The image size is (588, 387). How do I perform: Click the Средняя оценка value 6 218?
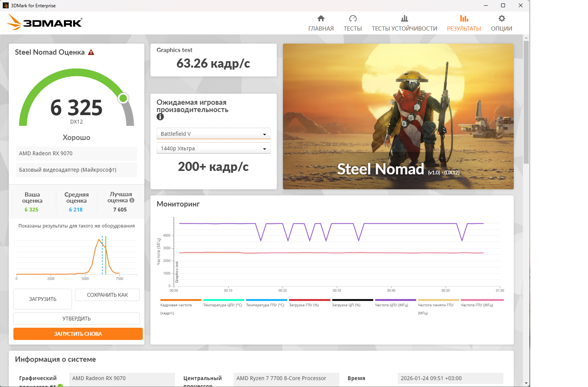click(76, 210)
